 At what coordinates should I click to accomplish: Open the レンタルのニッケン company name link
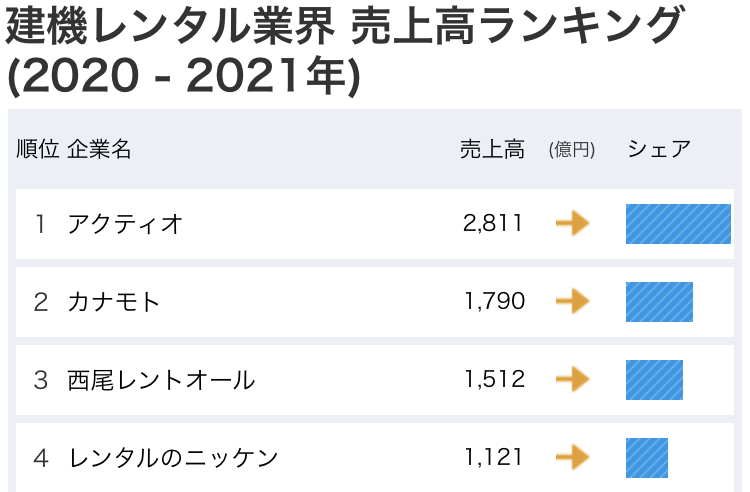point(172,457)
